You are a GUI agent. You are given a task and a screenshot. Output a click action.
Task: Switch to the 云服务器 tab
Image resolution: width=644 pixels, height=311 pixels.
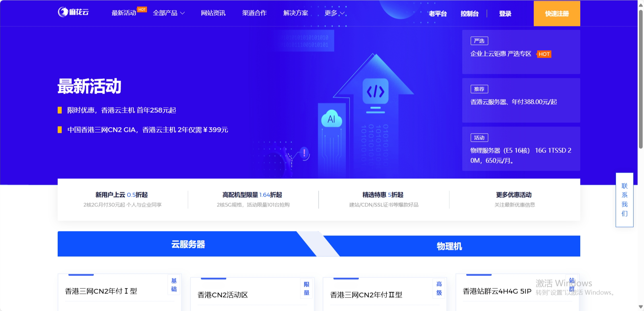[188, 244]
